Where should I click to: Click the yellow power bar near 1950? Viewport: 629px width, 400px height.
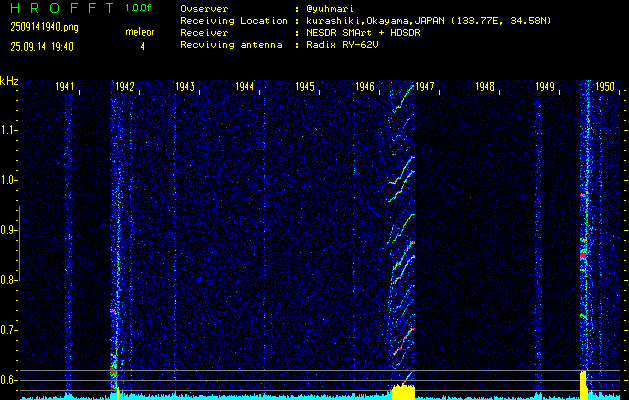click(583, 385)
